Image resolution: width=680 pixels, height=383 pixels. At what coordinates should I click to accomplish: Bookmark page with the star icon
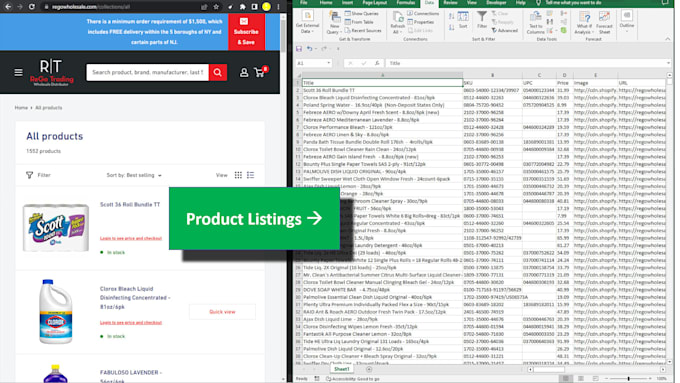pyautogui.click(x=216, y=7)
